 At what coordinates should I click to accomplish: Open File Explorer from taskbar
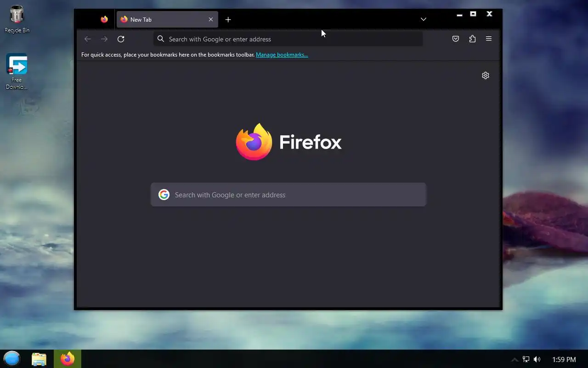point(39,359)
